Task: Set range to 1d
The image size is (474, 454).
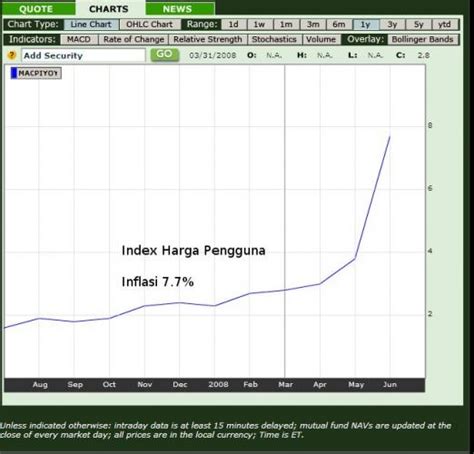Action: (x=234, y=24)
